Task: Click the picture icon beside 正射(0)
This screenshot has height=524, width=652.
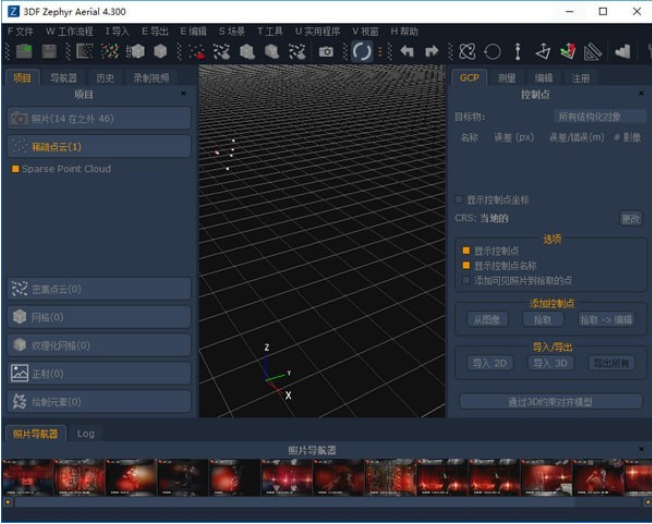Action: (x=20, y=373)
